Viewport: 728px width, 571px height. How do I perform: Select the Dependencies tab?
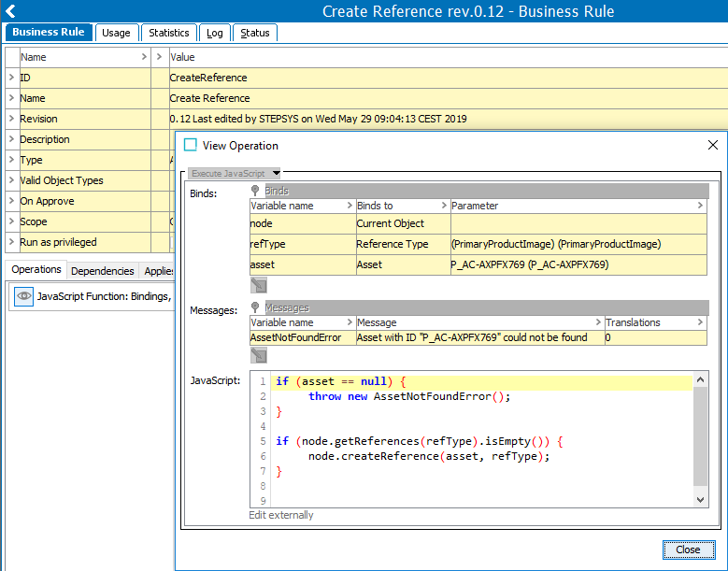(102, 271)
